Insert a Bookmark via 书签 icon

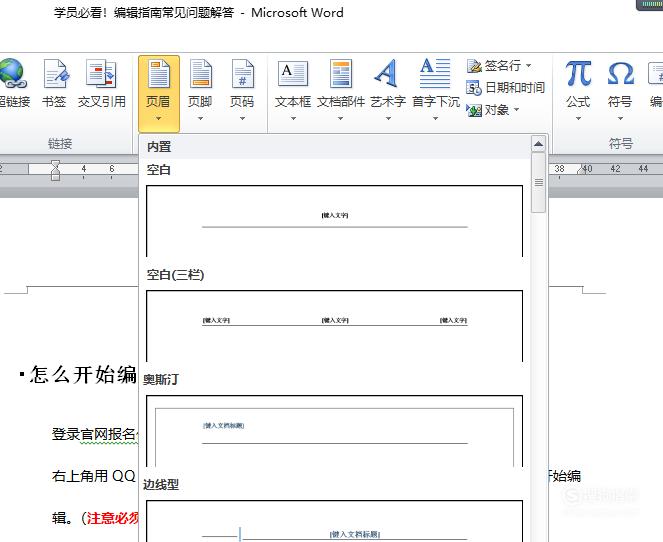click(x=55, y=74)
